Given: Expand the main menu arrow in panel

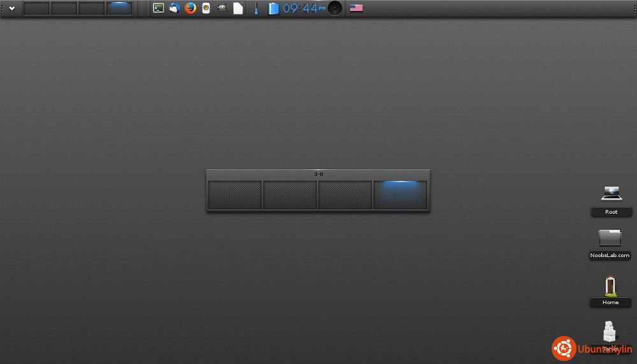Looking at the screenshot, I should click(x=11, y=8).
